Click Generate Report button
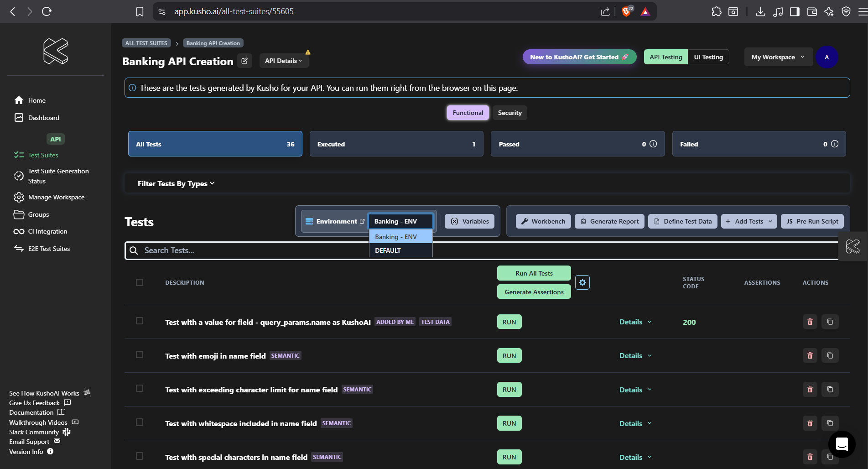868x469 pixels. (x=609, y=221)
